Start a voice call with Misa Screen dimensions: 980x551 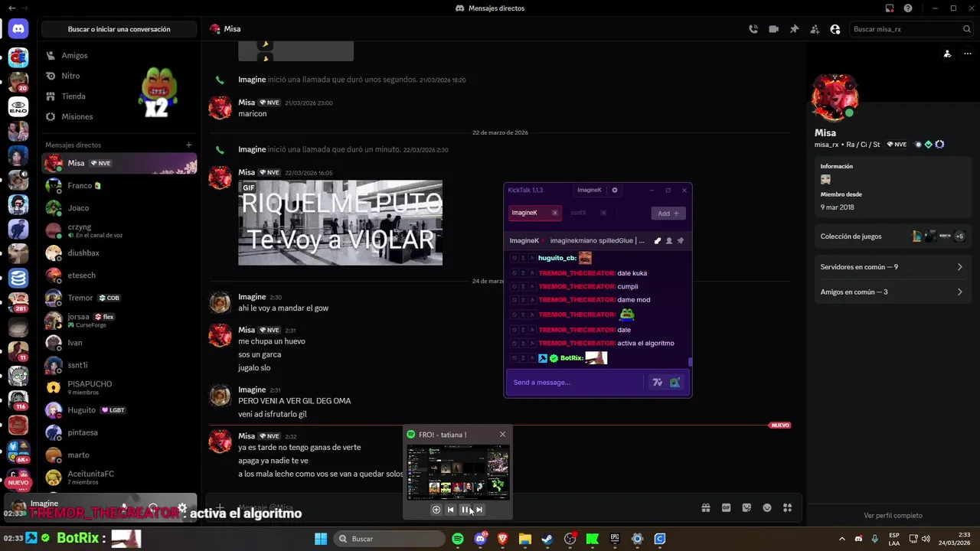[x=753, y=29]
